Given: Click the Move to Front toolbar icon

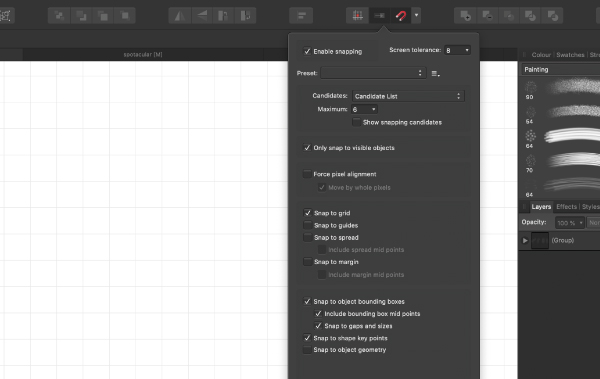Looking at the screenshot, I should pyautogui.click(x=125, y=16).
